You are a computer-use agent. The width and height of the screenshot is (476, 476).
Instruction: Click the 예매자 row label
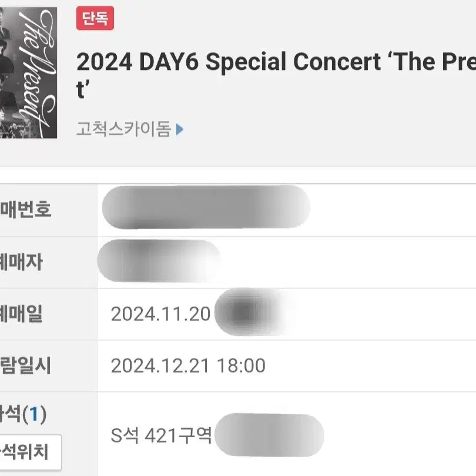pos(21,262)
